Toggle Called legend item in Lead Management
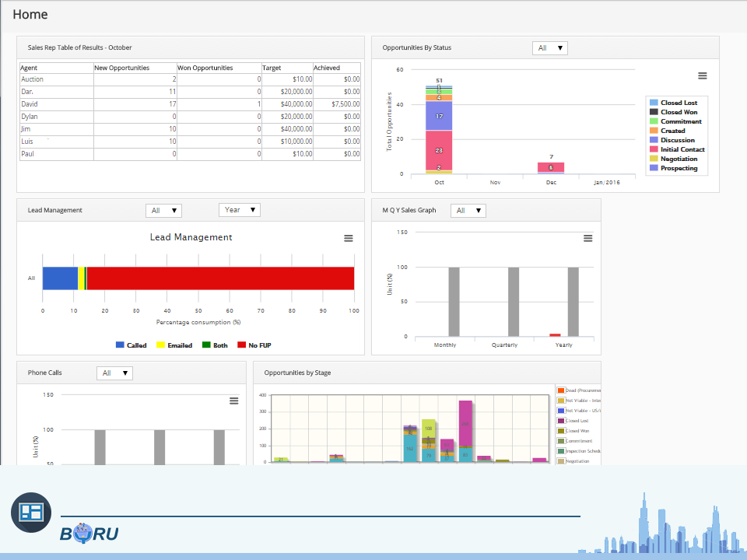The width and height of the screenshot is (747, 560). point(131,345)
